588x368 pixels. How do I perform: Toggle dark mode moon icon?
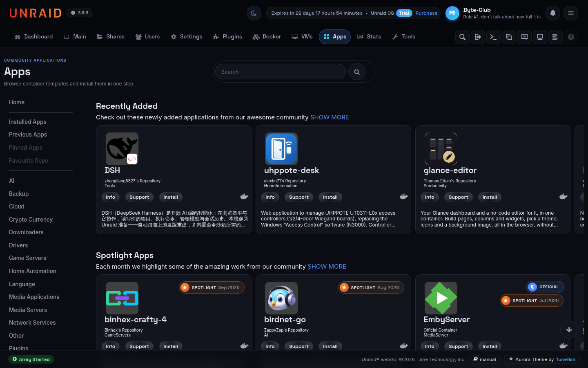click(x=254, y=13)
